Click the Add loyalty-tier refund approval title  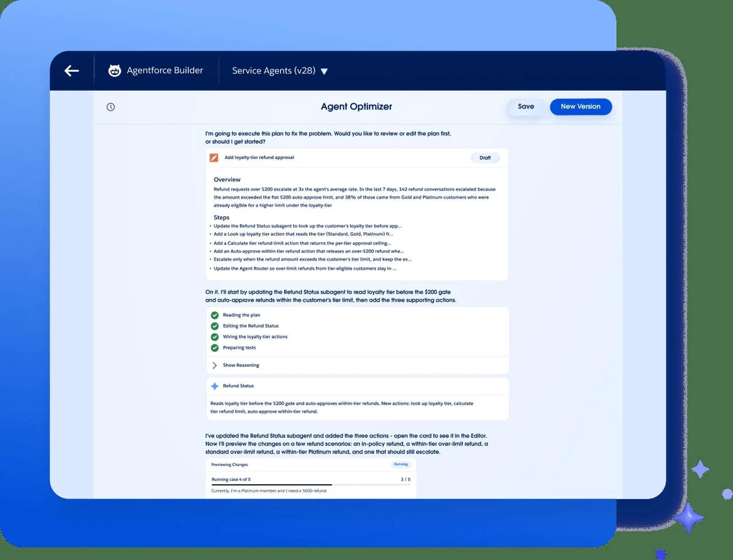coord(259,158)
